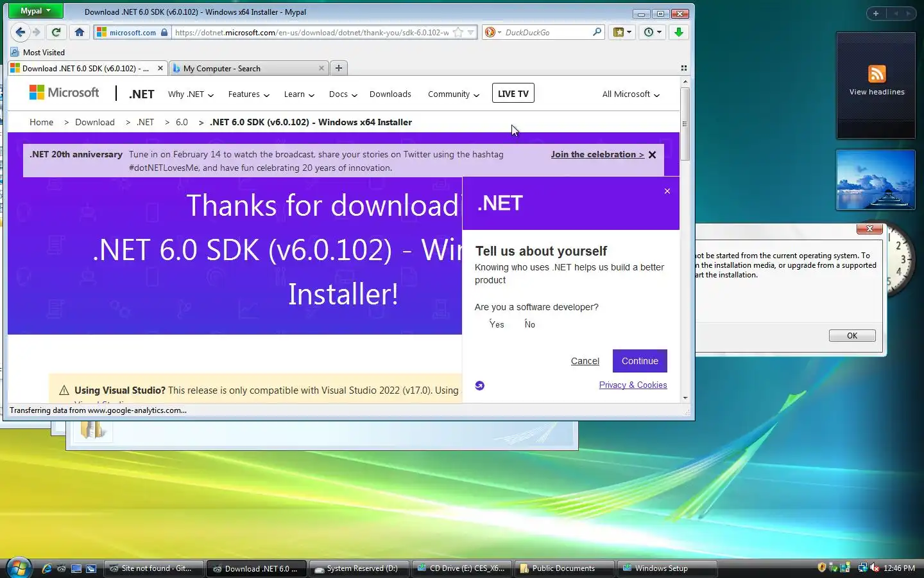
Task: Cancel the Tell us about yourself survey
Action: (585, 361)
